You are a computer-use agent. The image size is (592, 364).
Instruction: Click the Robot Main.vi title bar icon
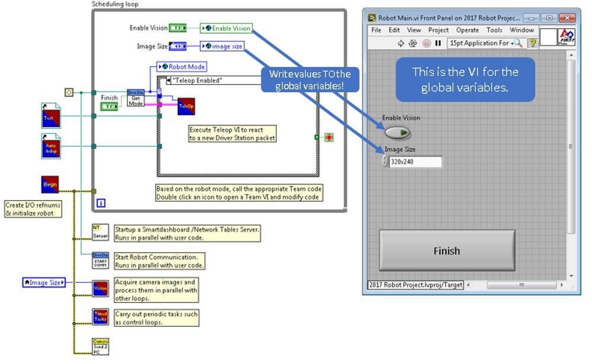372,18
